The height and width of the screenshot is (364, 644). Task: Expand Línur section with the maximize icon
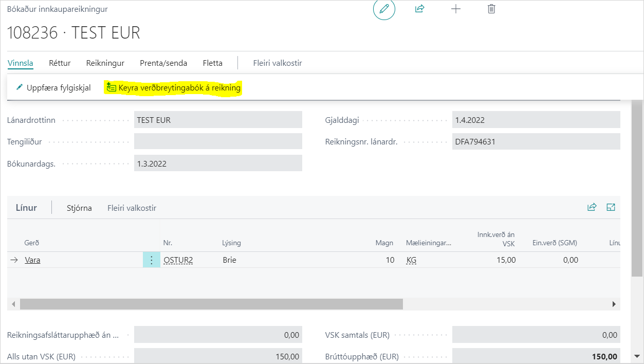pyautogui.click(x=611, y=207)
